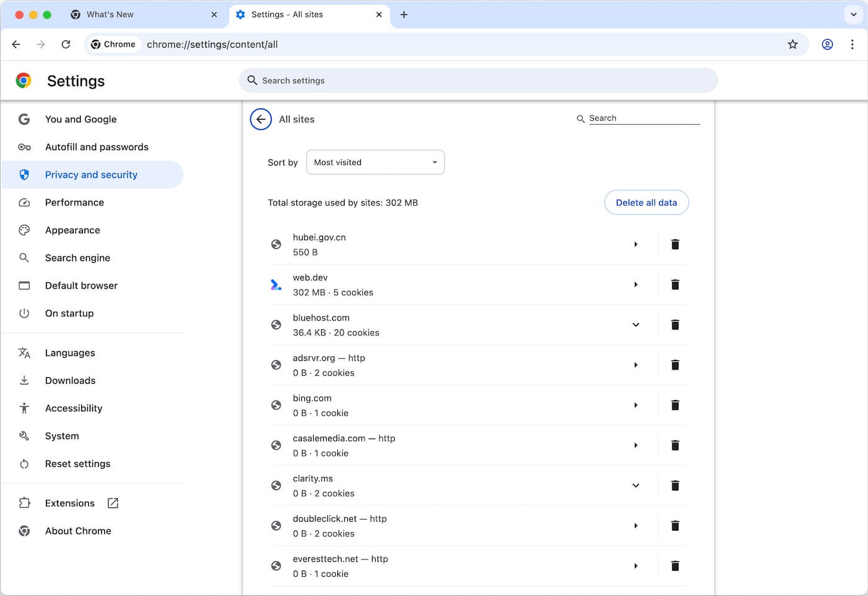Expand bluehost.com chevron
Screen dimensions: 868x596
pyautogui.click(x=635, y=325)
